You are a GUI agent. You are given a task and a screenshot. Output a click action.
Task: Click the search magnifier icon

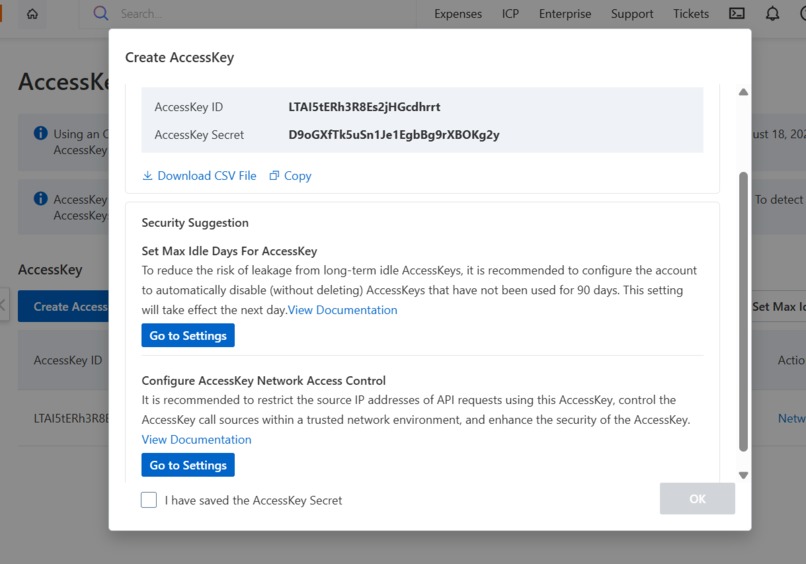[x=101, y=13]
